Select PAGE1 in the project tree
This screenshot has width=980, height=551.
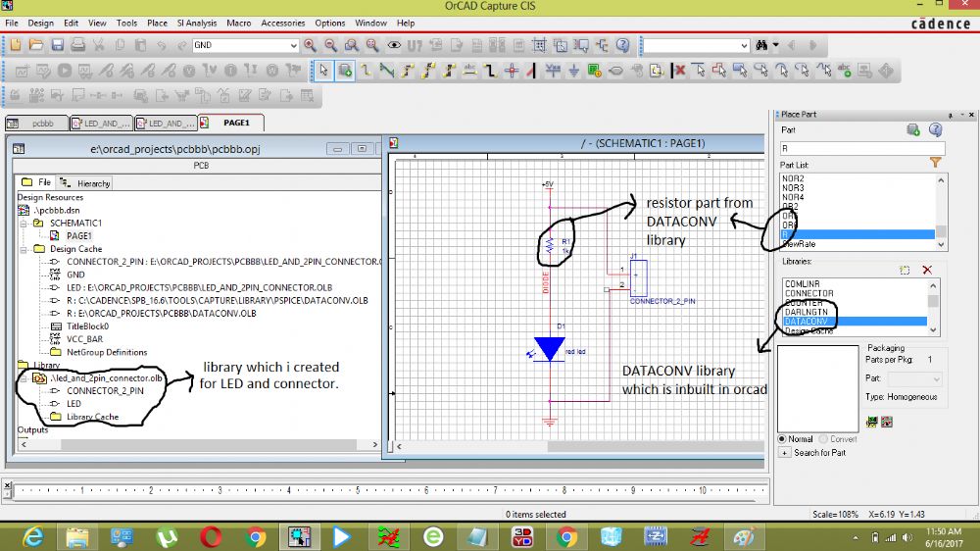pos(78,235)
